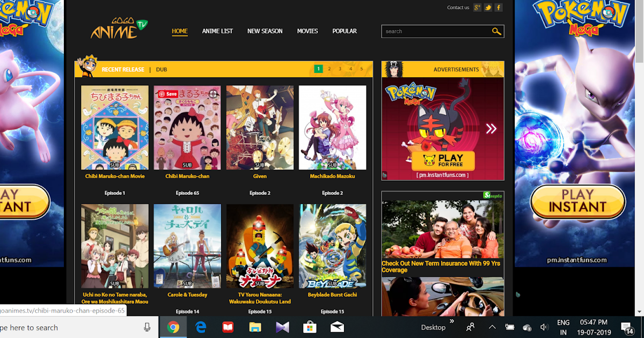The image size is (644, 338).
Task: Open Beyblade Burst Gachi title link
Action: tap(332, 295)
